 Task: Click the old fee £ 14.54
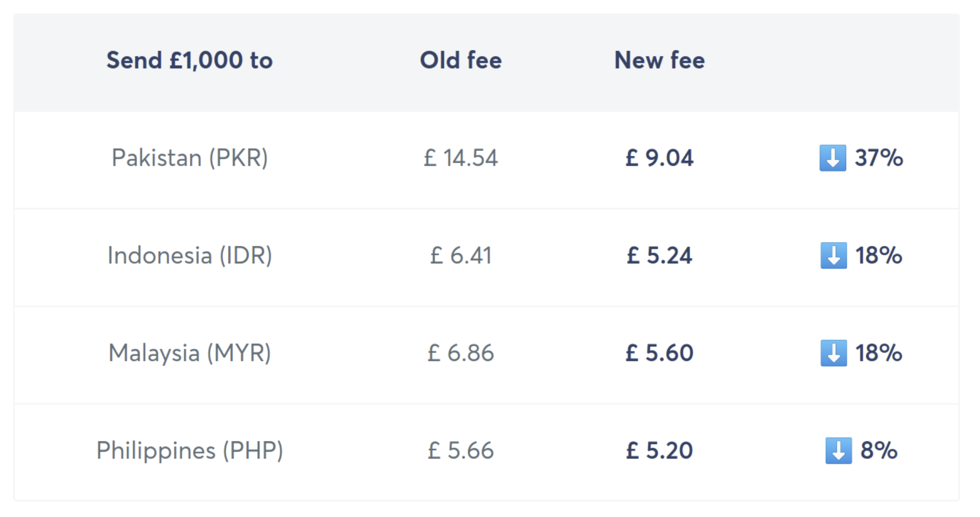click(460, 158)
